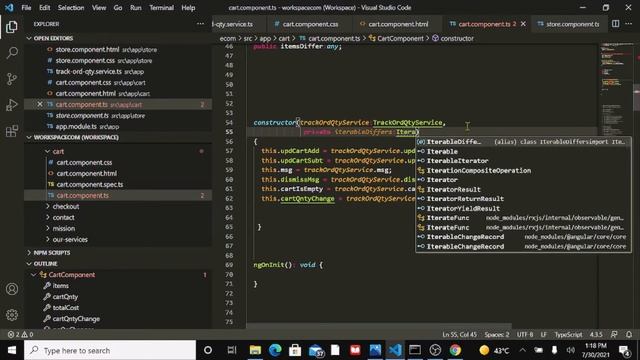Open Task View on taskbar

pos(232,350)
